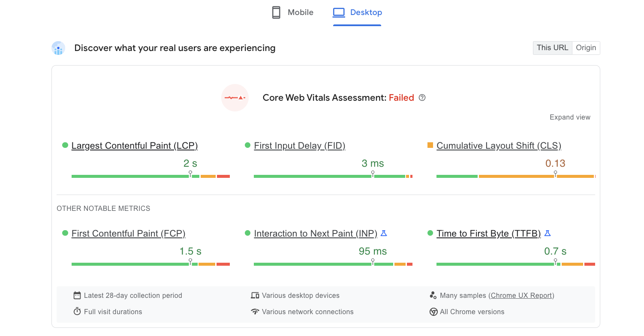Click the Core Web Vitals help icon
This screenshot has height=336, width=644.
click(x=422, y=98)
